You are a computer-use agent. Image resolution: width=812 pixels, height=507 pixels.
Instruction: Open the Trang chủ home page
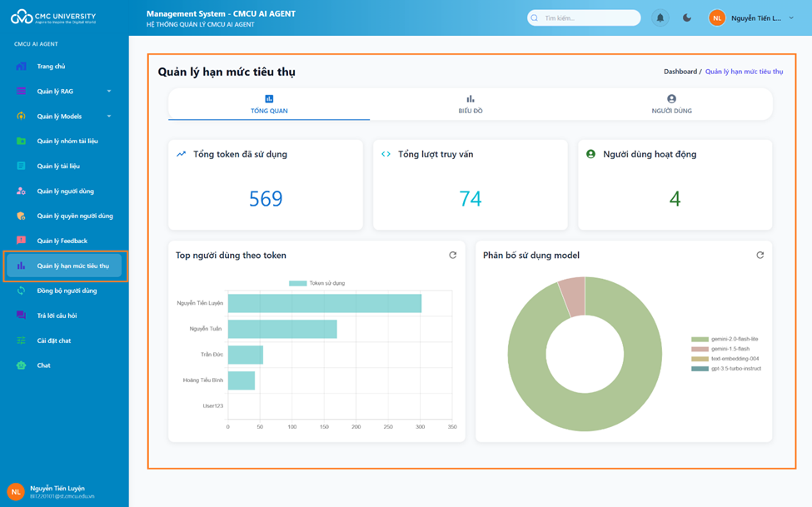pos(51,67)
